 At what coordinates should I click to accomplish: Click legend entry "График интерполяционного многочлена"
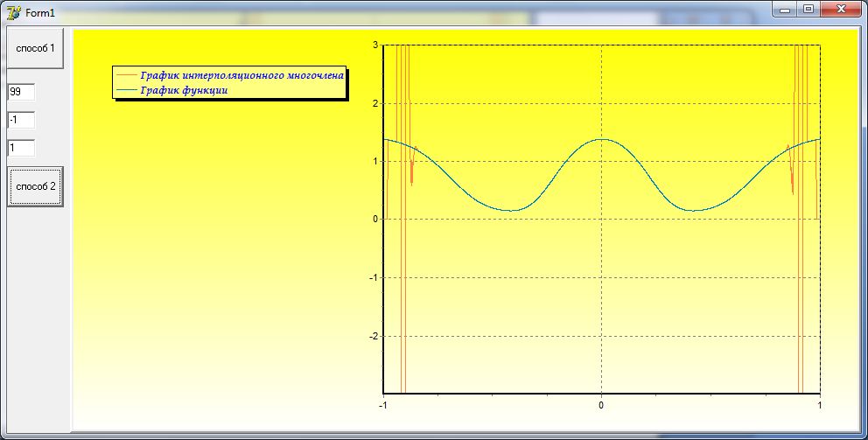click(241, 75)
